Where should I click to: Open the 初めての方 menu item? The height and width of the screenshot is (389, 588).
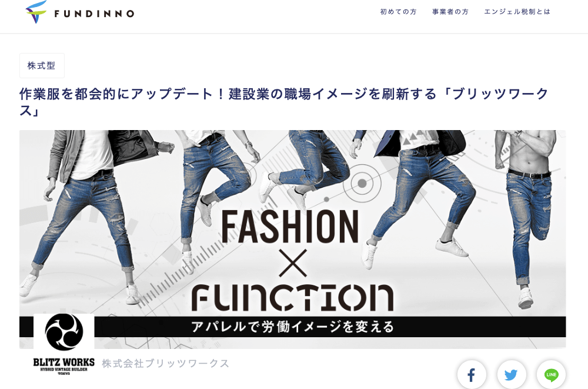click(398, 12)
